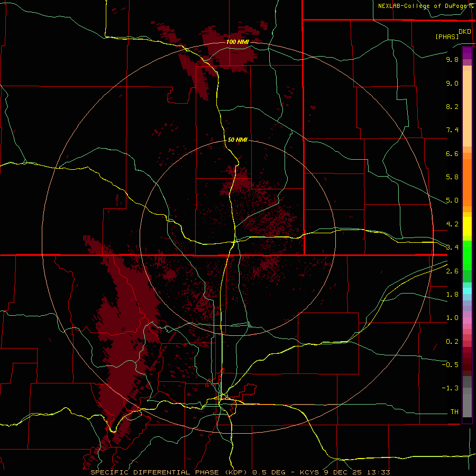Click the 7.4 scale value

(452, 130)
